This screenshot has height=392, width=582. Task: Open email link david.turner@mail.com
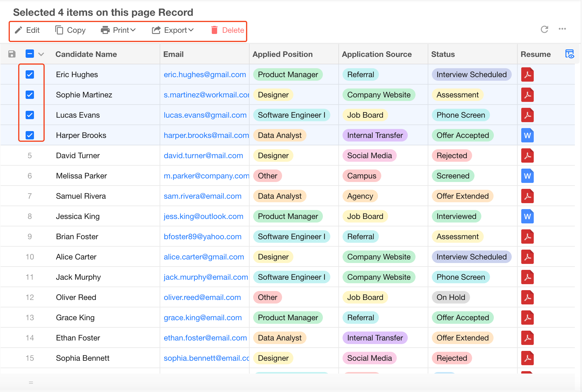(x=203, y=155)
